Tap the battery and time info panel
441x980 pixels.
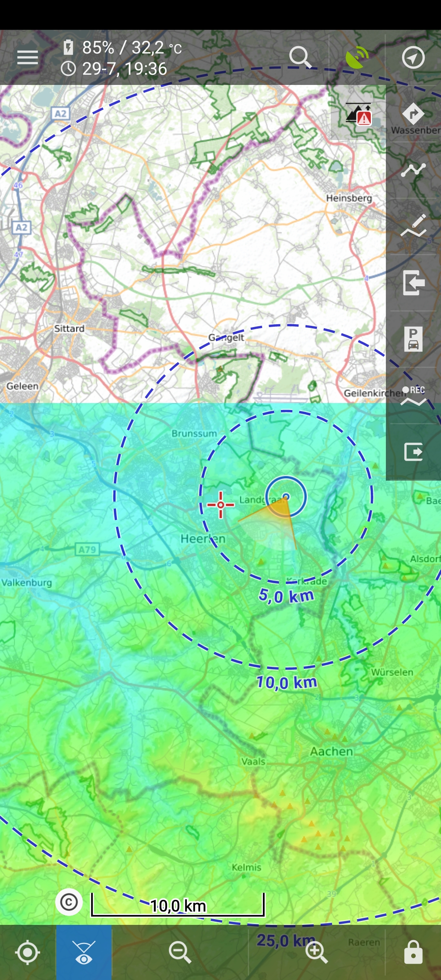tap(122, 58)
